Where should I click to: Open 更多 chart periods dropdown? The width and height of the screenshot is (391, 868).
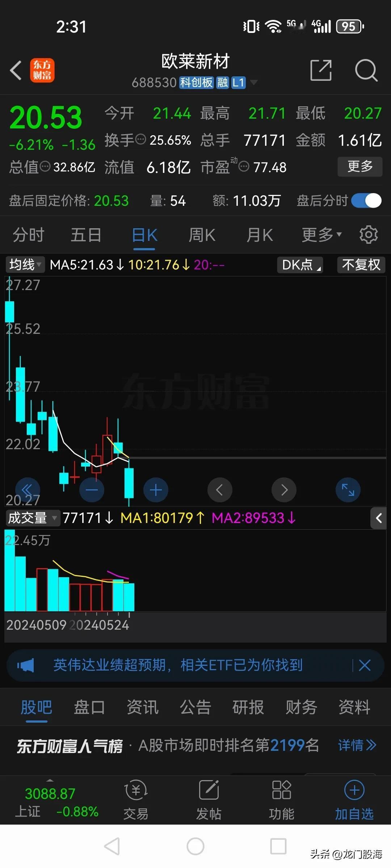[x=322, y=235]
